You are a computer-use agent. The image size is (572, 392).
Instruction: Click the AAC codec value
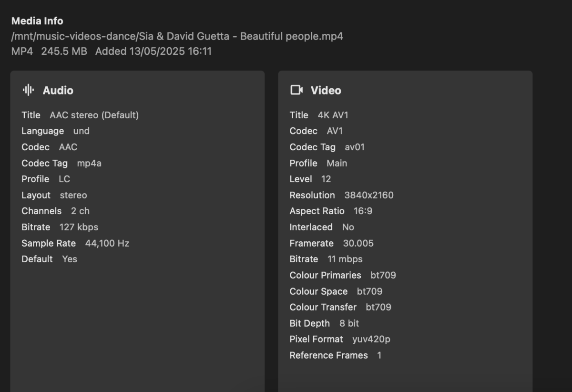(67, 147)
